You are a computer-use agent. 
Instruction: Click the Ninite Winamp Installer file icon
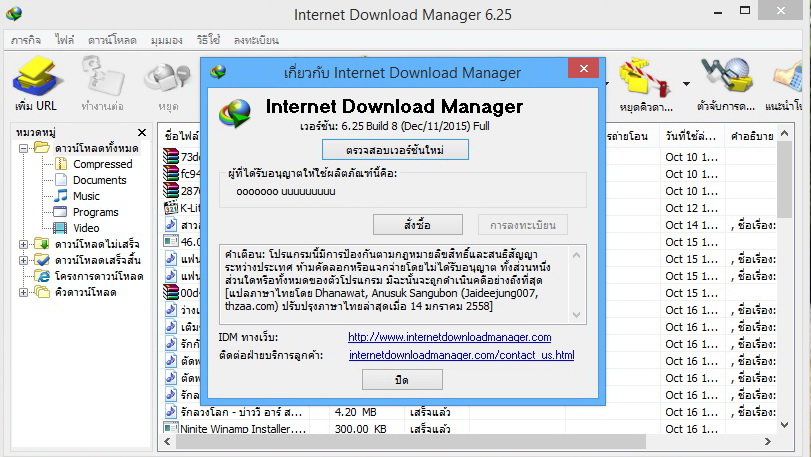171,429
